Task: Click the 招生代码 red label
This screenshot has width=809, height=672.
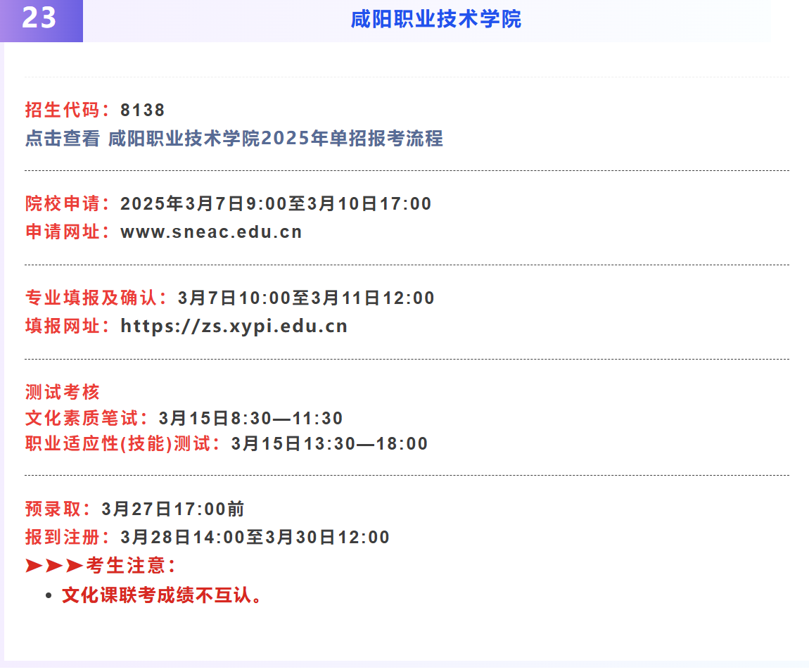Action: pyautogui.click(x=67, y=110)
